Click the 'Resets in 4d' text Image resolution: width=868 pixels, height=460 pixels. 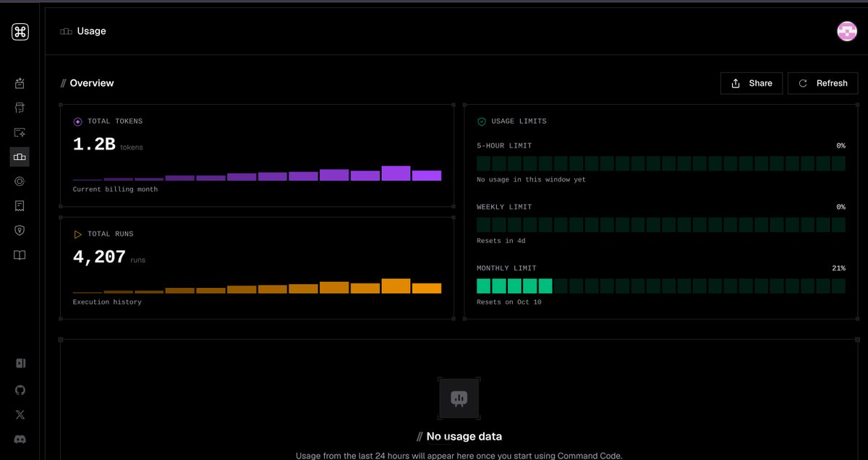(500, 241)
